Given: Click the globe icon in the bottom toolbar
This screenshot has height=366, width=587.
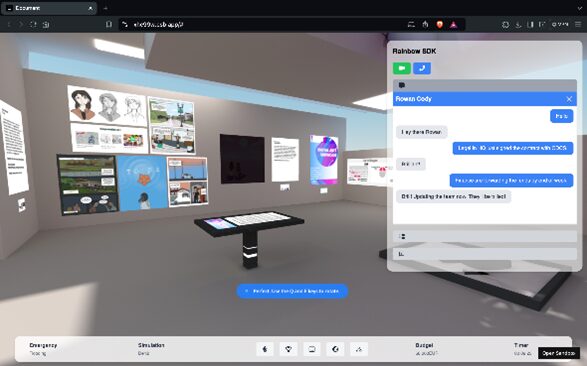Looking at the screenshot, I should pos(335,349).
